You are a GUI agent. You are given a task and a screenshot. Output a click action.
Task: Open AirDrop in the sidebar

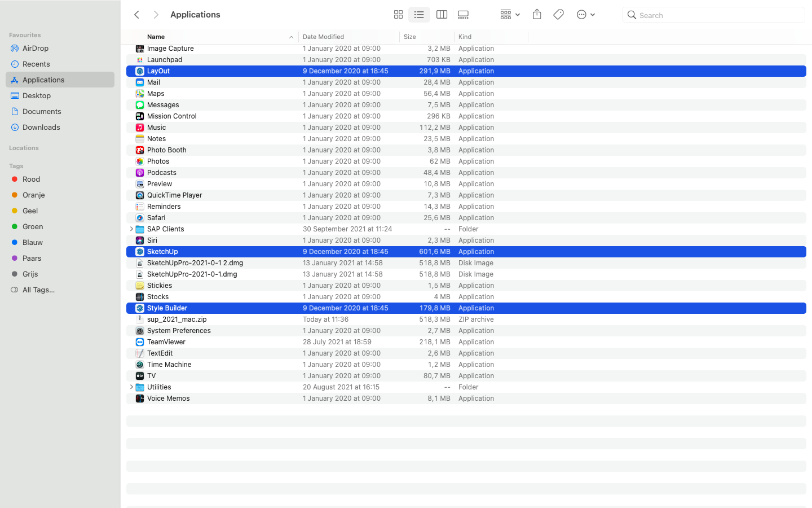[60, 49]
